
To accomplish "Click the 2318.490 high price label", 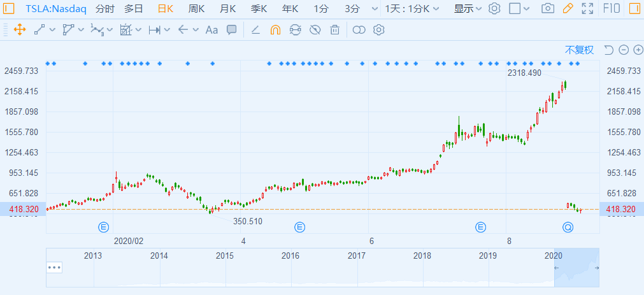I will coord(524,73).
